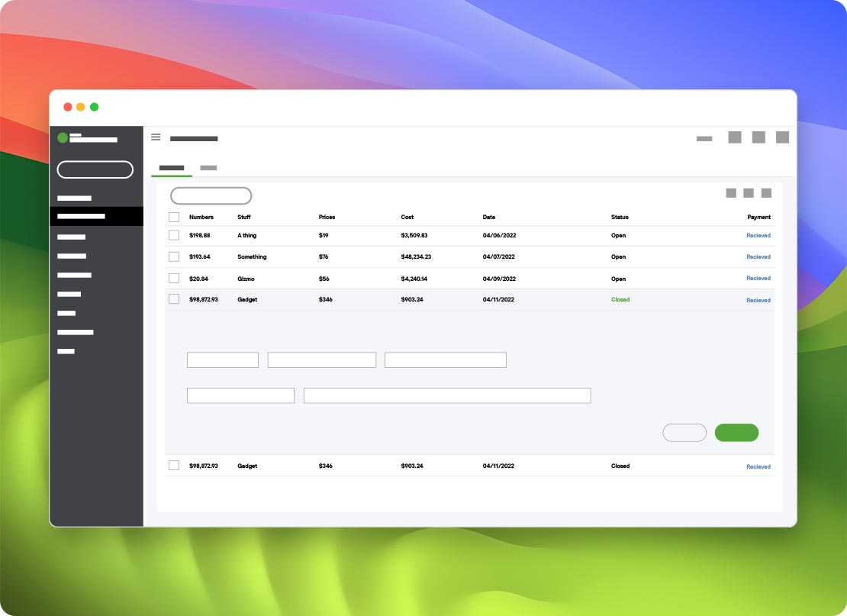Screen dimensions: 847x616
Task: Open the Recieved link for the A thing row
Action: 758,236
